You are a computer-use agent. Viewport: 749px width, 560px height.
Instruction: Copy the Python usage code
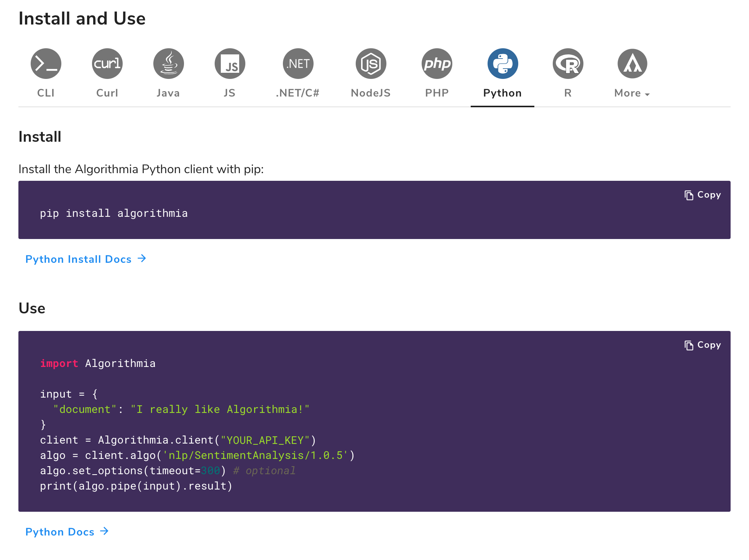703,345
